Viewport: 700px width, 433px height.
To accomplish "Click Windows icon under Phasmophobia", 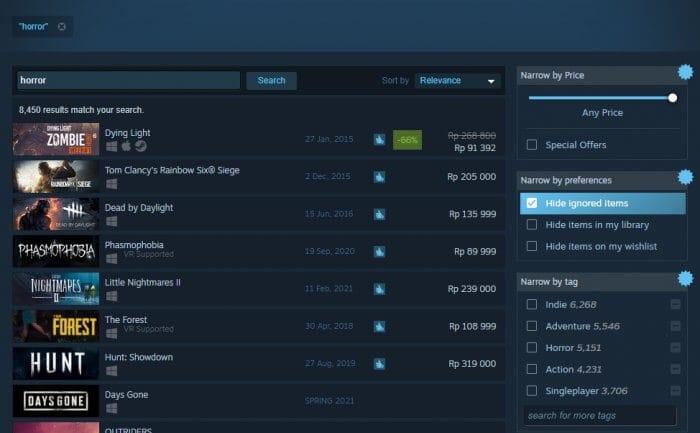I will (x=112, y=258).
